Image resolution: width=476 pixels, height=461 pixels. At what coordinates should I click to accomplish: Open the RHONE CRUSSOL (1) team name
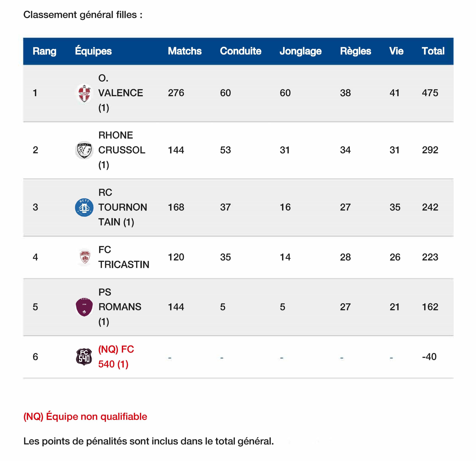(121, 150)
